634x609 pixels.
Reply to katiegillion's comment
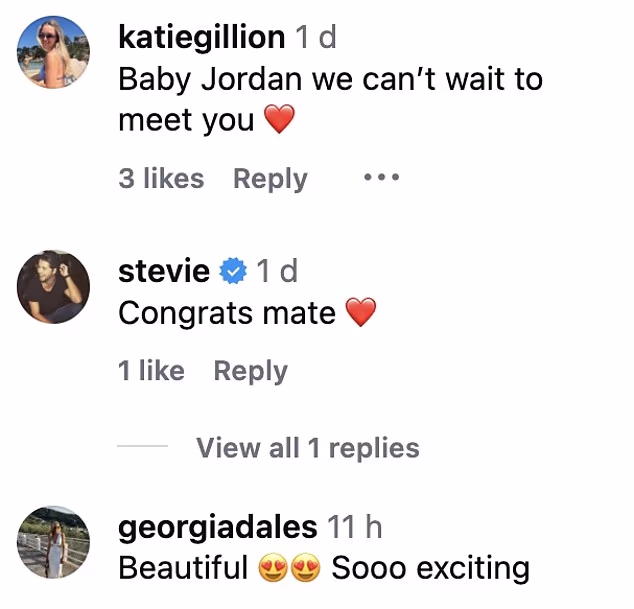270,179
